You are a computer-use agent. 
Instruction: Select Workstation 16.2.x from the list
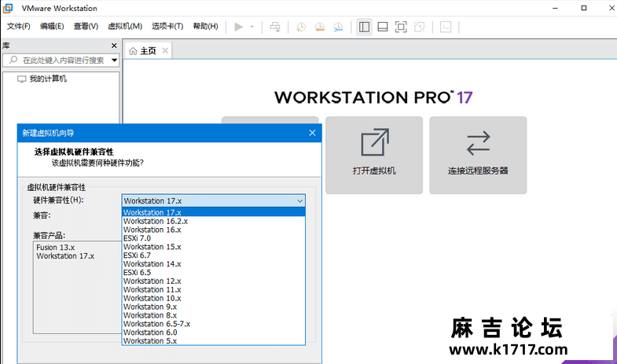(214, 221)
